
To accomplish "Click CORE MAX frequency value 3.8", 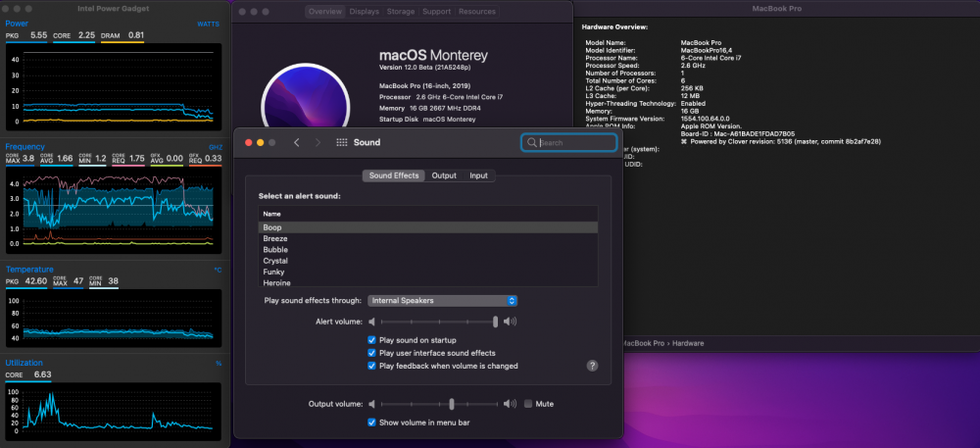I will pyautogui.click(x=28, y=159).
